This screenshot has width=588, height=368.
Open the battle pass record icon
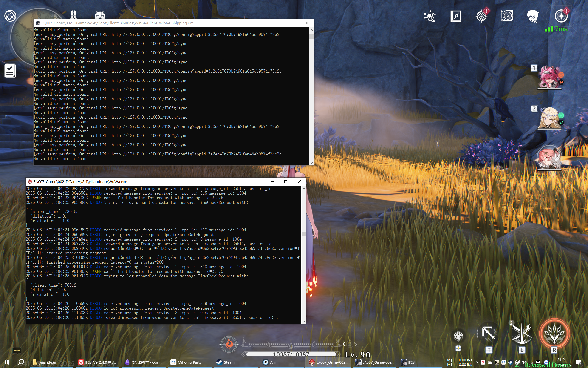(x=507, y=16)
